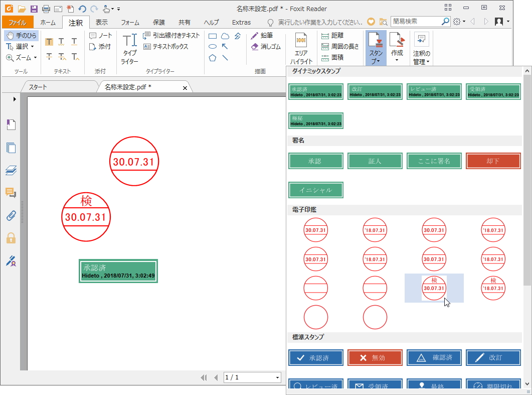The image size is (532, 395).
Task: Open the digital signatures panel
Action: point(11,261)
